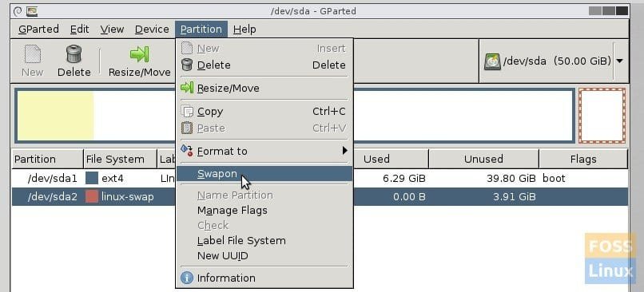The image size is (644, 292).
Task: Click the Format to icon in menu
Action: [x=187, y=151]
